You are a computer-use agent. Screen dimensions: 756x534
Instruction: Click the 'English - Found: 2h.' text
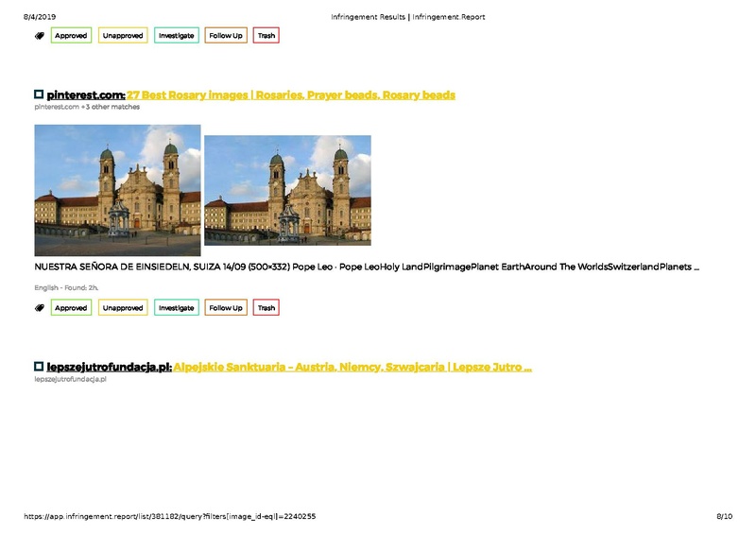[x=66, y=287]
